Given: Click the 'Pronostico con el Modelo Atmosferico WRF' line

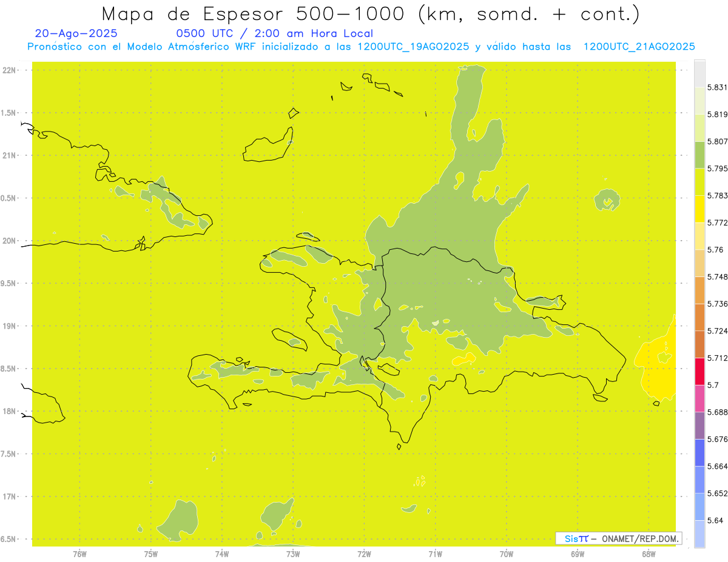Looking at the screenshot, I should coord(361,47).
